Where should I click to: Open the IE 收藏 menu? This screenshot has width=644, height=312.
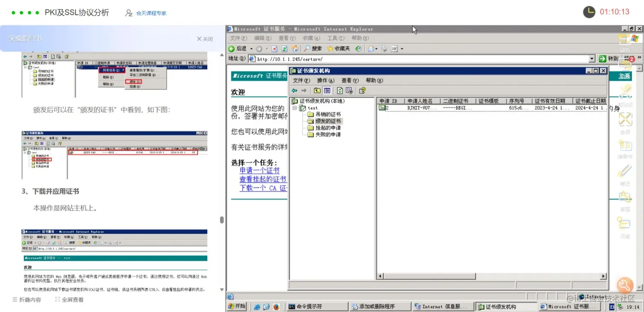tap(311, 38)
